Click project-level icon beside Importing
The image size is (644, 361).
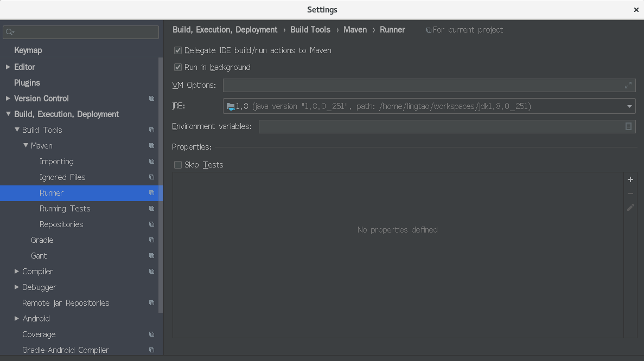[x=151, y=162]
